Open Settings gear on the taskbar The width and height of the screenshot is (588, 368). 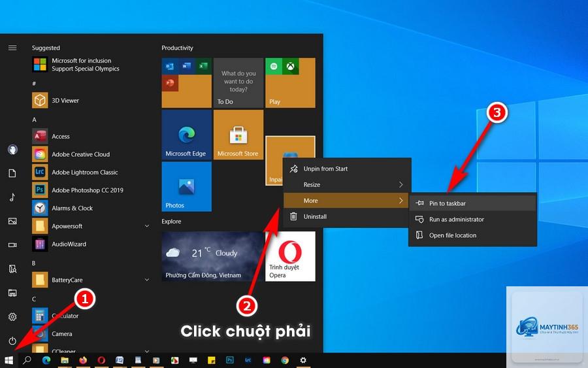click(303, 360)
